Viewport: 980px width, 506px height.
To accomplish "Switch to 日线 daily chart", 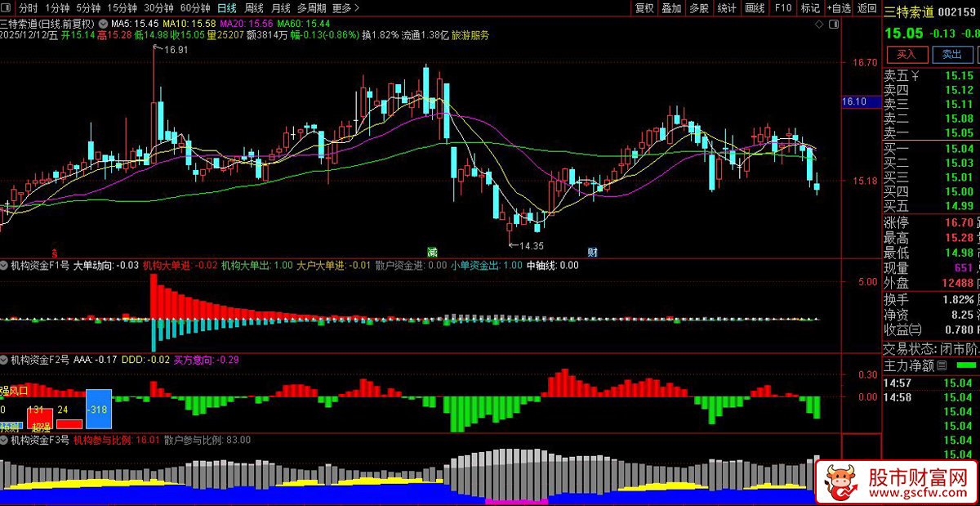I will tap(227, 8).
